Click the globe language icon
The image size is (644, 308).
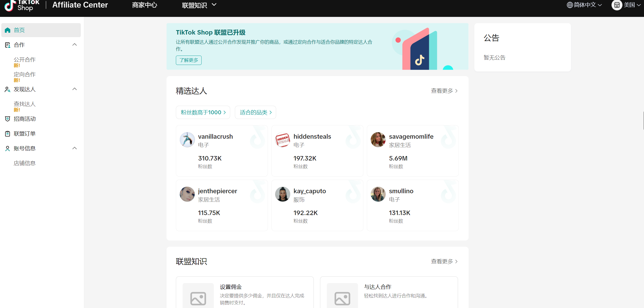coord(570,5)
